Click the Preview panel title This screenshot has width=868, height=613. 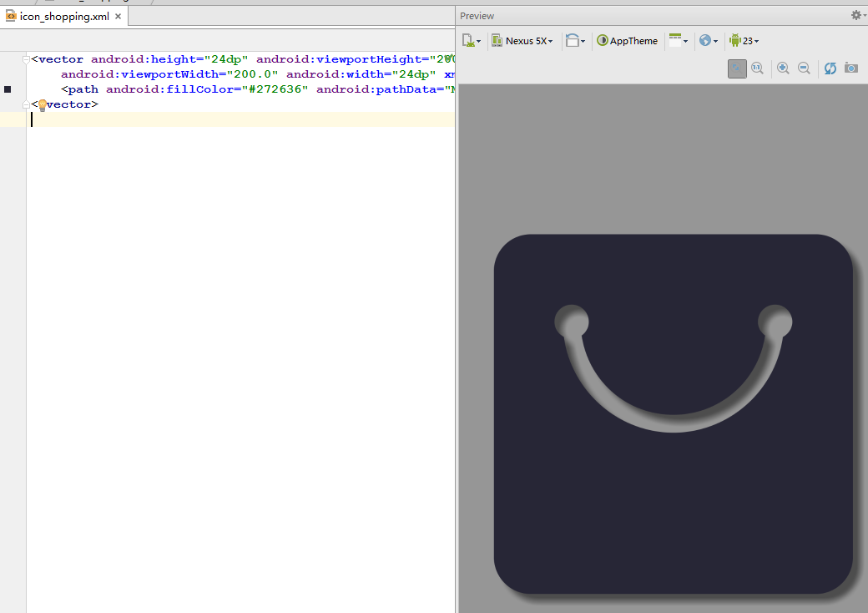[477, 16]
